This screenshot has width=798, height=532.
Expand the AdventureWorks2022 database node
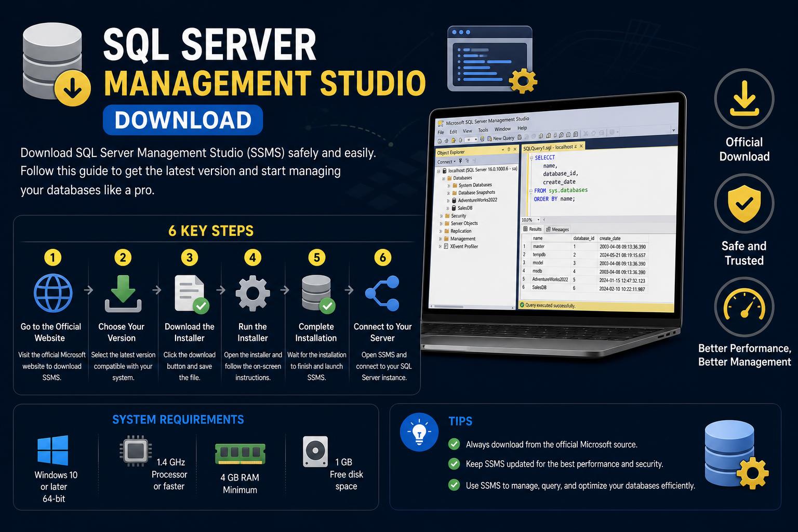pos(448,201)
